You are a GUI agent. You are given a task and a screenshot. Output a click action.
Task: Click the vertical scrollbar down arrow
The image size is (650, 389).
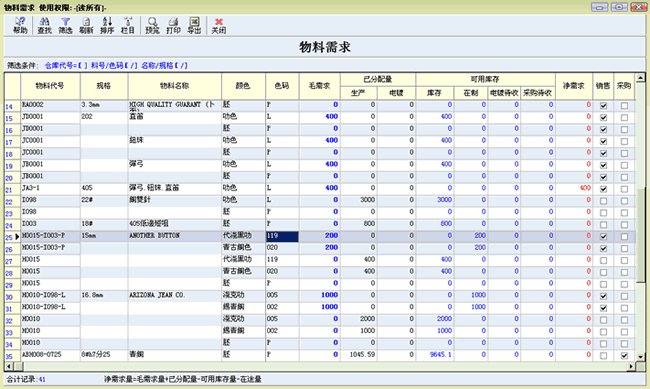point(640,357)
